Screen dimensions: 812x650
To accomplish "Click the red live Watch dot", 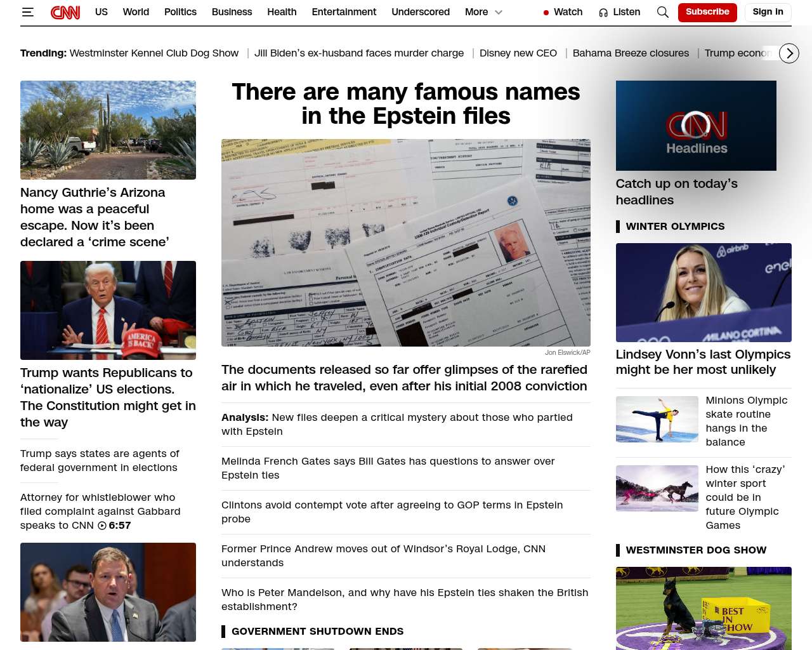I will 546,13.
